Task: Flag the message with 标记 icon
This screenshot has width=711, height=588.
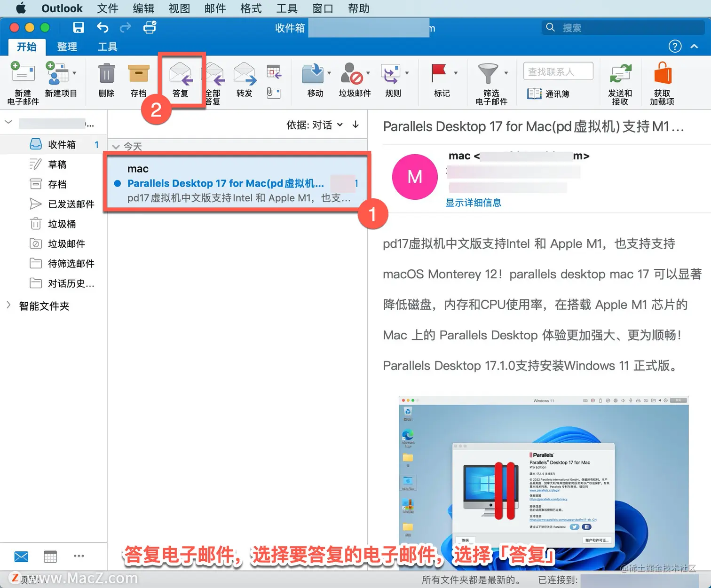Action: (439, 73)
